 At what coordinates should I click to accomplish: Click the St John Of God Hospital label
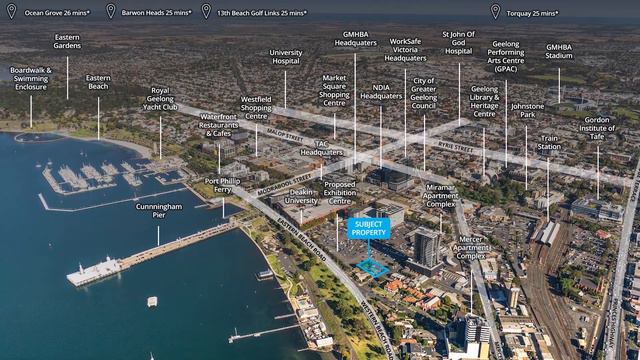pyautogui.click(x=459, y=43)
